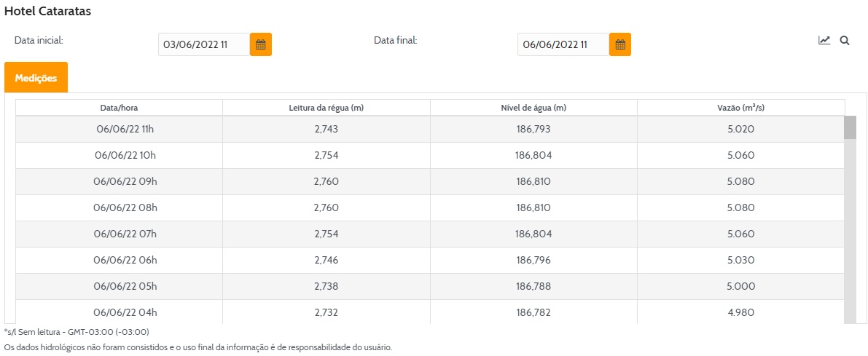
Task: Click the Data inicial input field
Action: point(203,44)
